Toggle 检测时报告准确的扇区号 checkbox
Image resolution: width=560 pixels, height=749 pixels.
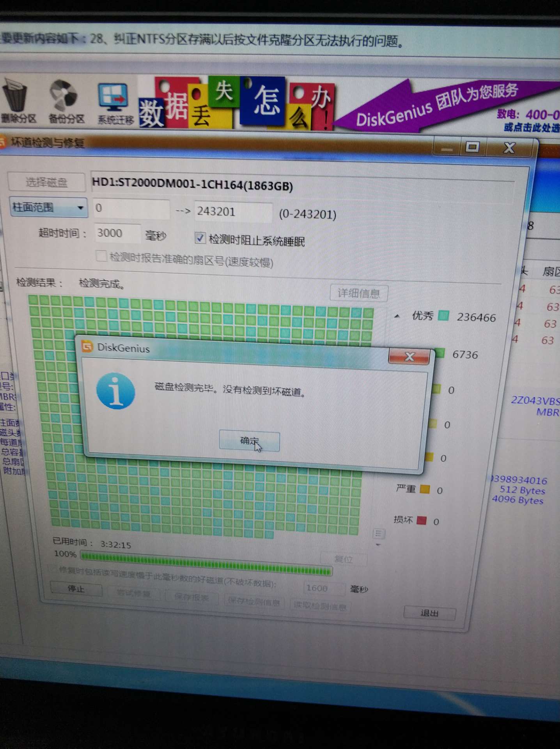(101, 256)
